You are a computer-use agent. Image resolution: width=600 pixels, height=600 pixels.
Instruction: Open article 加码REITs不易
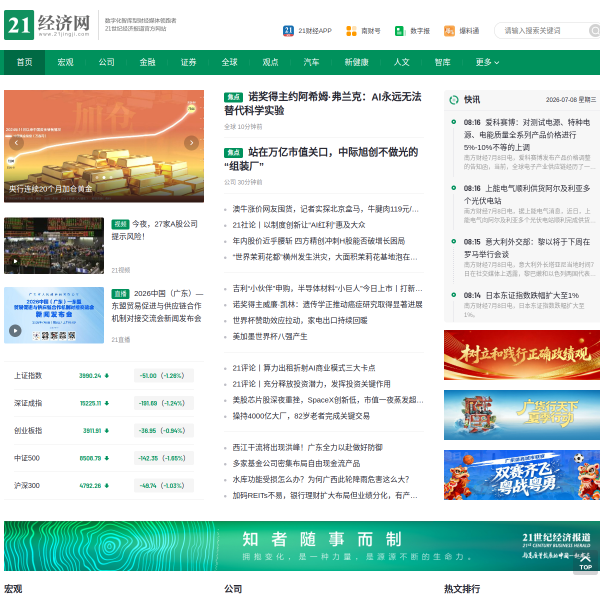pyautogui.click(x=325, y=496)
